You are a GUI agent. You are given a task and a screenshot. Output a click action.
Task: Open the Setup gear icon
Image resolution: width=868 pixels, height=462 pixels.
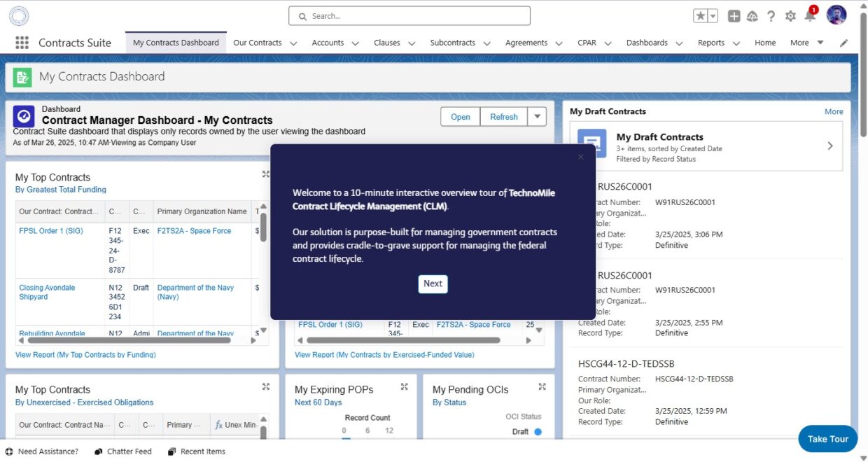tap(790, 16)
